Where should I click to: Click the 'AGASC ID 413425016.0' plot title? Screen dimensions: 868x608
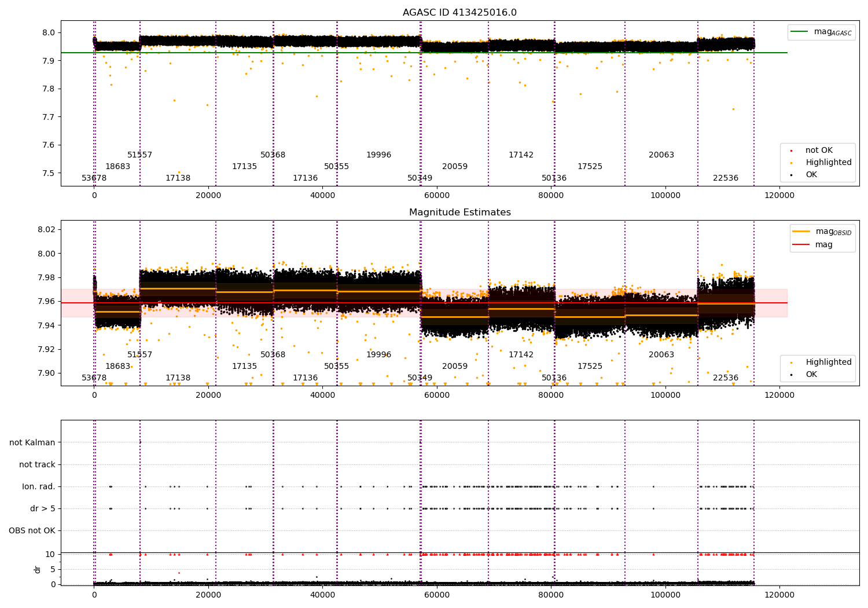coord(459,13)
